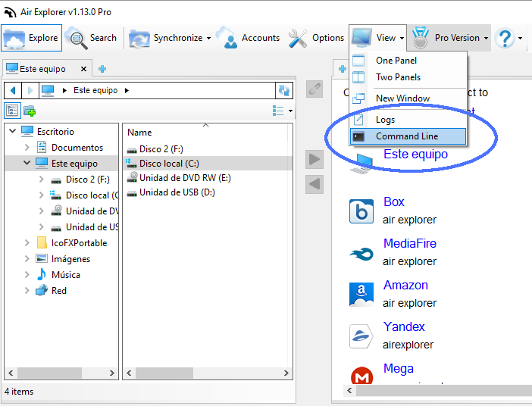
Task: Toggle the folder tree view button
Action: 12,111
